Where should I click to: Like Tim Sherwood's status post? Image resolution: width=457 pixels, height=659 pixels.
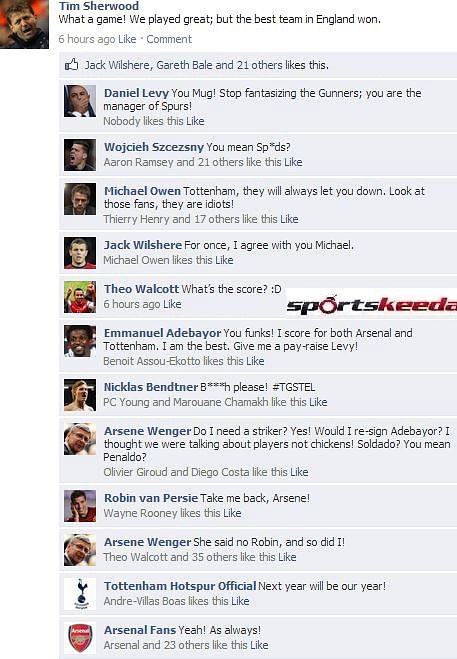[x=127, y=39]
